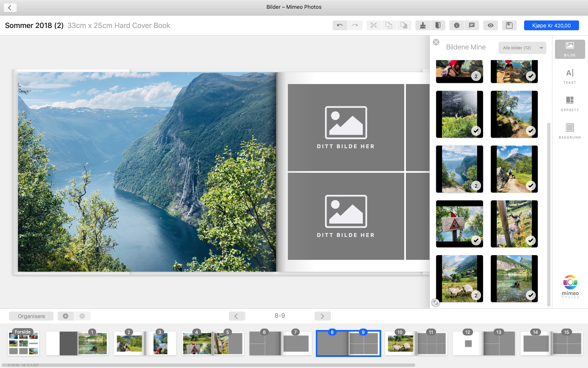
Task: Click the lower DITT BILDE HER placeholder
Action: point(346,216)
